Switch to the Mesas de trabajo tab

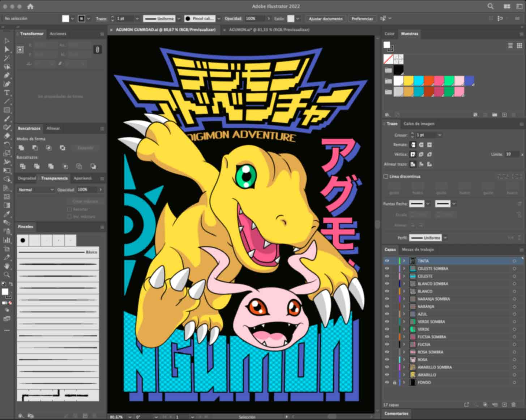418,249
